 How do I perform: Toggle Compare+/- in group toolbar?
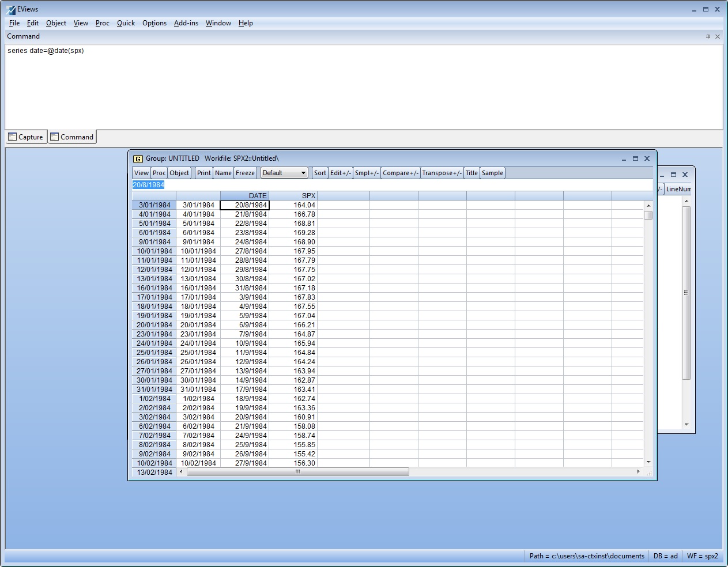400,173
